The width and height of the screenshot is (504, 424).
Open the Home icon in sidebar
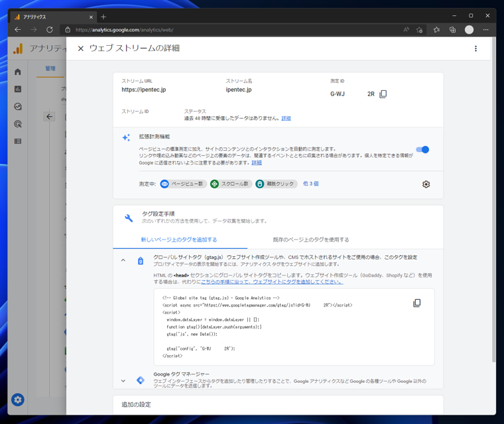pos(18,72)
